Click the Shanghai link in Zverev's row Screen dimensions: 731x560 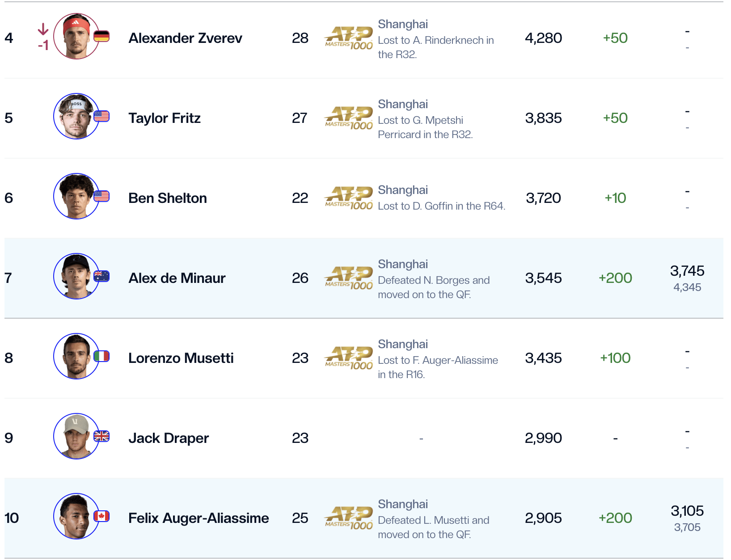(402, 24)
